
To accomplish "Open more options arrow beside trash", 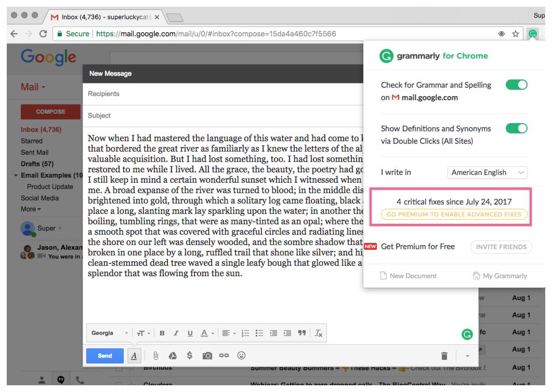I will [x=467, y=356].
